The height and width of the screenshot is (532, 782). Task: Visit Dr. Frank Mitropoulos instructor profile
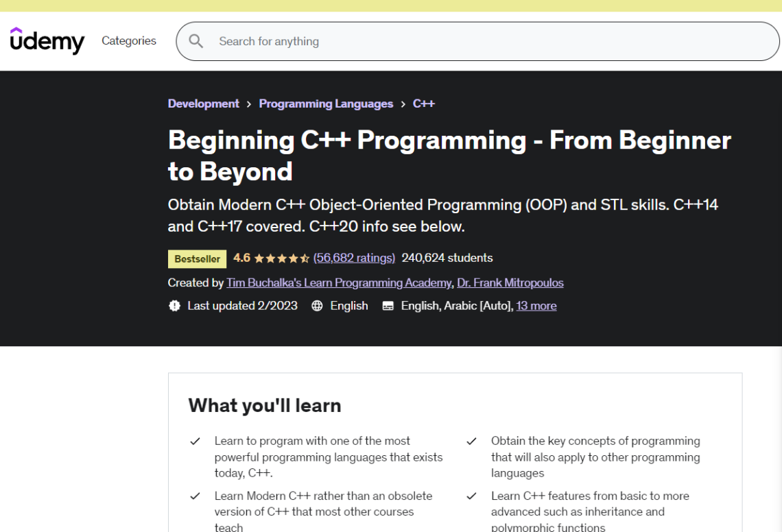[510, 282]
